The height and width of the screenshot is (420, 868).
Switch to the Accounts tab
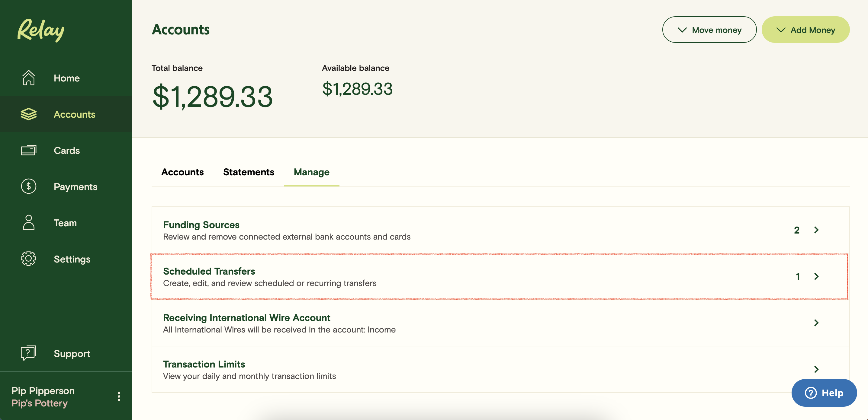click(x=182, y=172)
